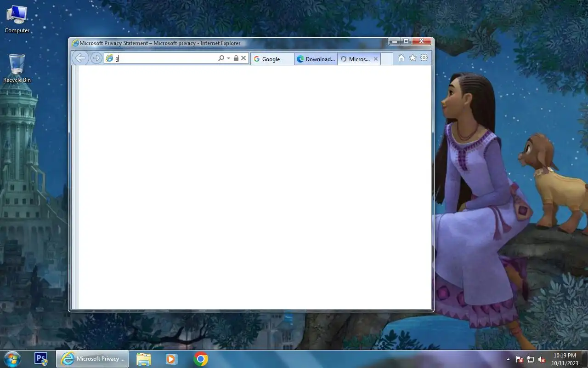
Task: Select the Recycle Bin desktop icon
Action: coord(17,69)
